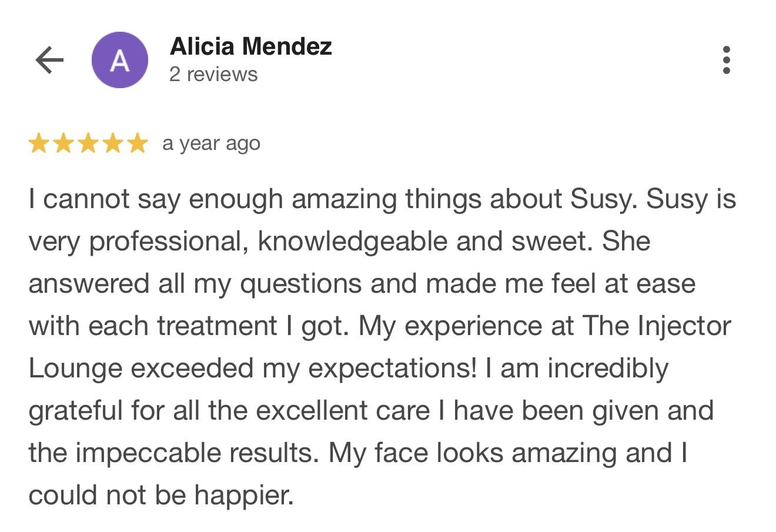Open the three-dot more options menu
This screenshot has height=532, width=776.
tap(727, 60)
